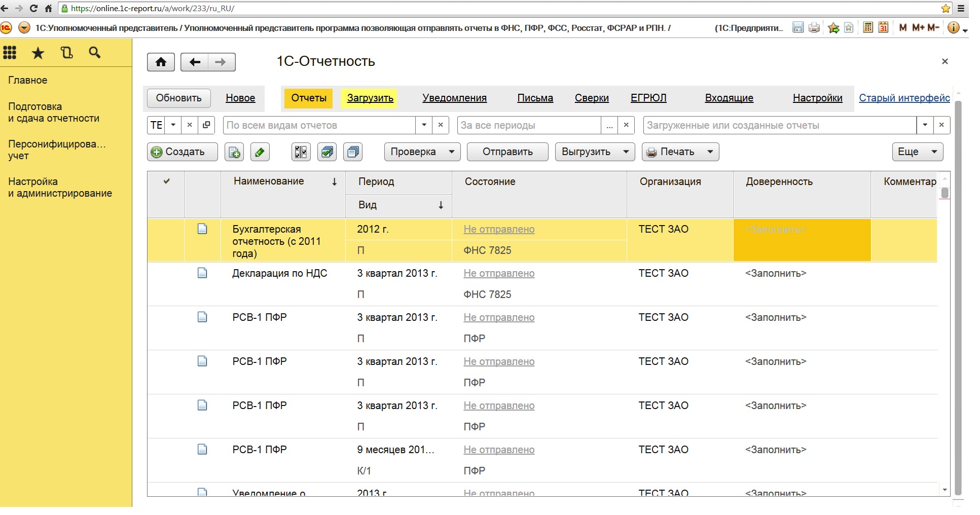Expand the report types dropdown arrow
This screenshot has width=980, height=515.
point(424,125)
